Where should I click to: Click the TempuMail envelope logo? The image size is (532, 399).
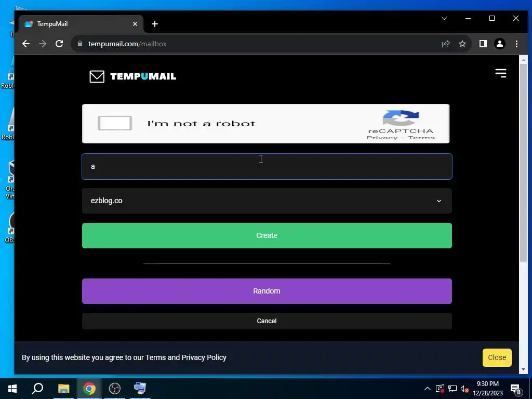(x=97, y=76)
